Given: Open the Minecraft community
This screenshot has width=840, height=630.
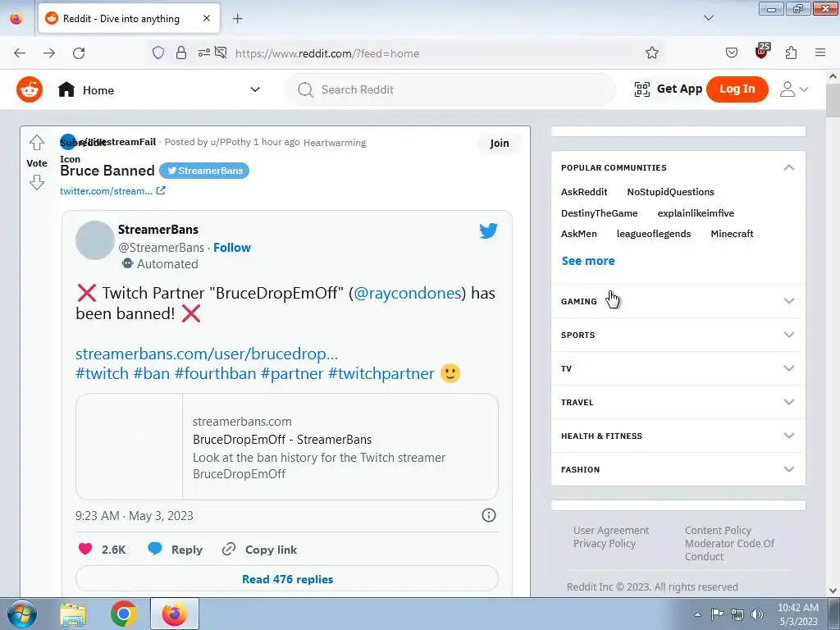Looking at the screenshot, I should pos(732,234).
